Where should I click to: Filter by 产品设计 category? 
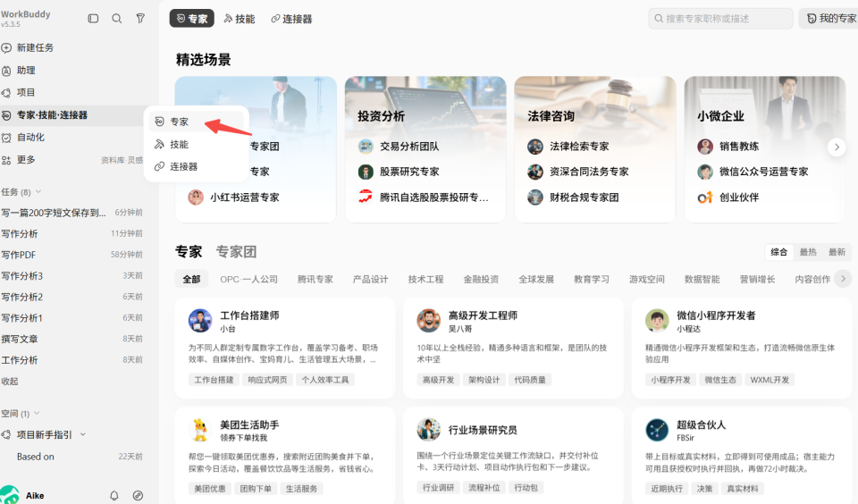click(x=370, y=279)
